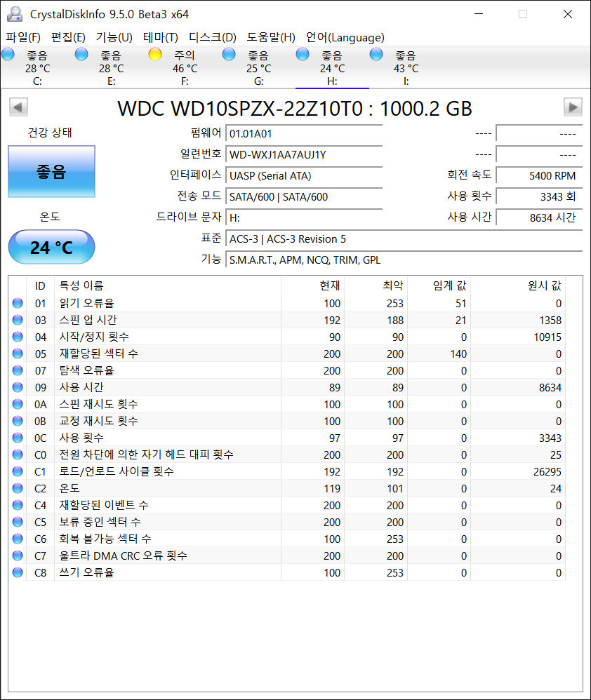
Task: Click the next disk right arrow button
Action: (573, 107)
